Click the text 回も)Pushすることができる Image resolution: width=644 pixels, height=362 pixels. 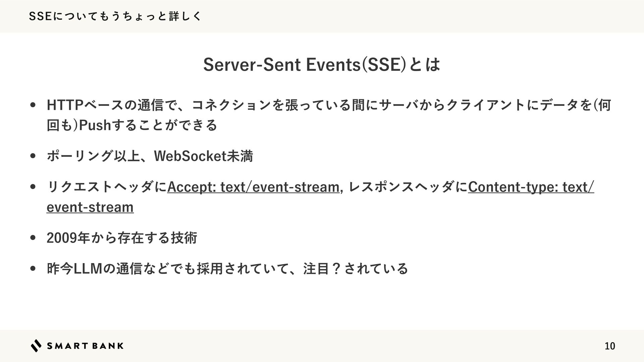click(x=132, y=125)
